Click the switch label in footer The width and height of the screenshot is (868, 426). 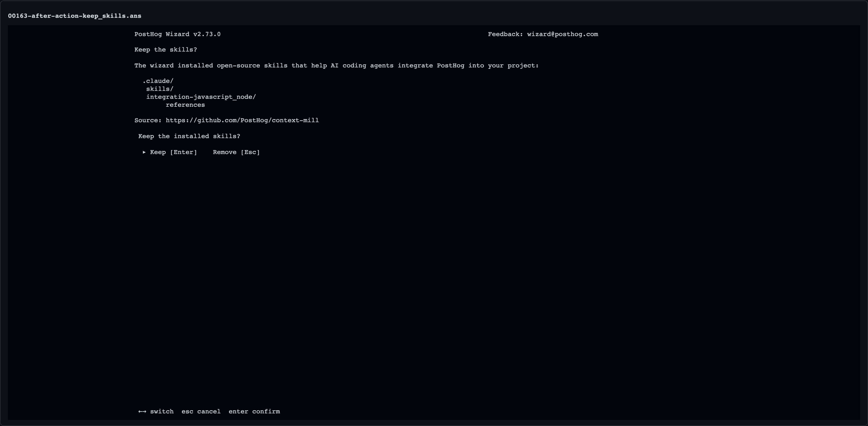tap(162, 411)
